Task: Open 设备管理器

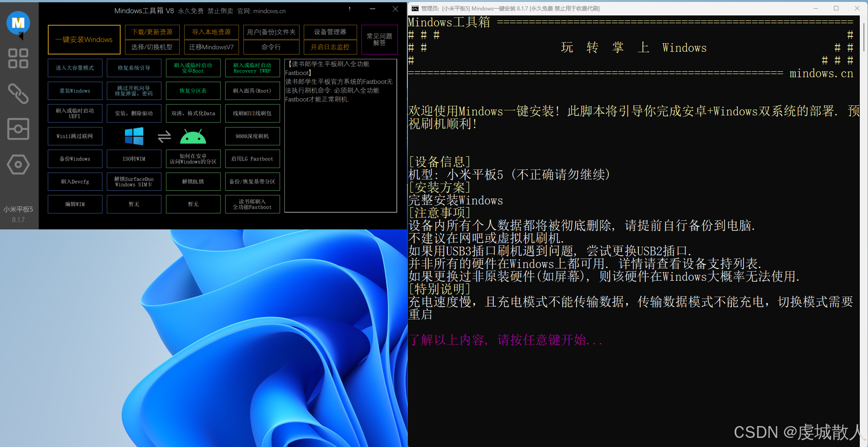Action: 330,32
